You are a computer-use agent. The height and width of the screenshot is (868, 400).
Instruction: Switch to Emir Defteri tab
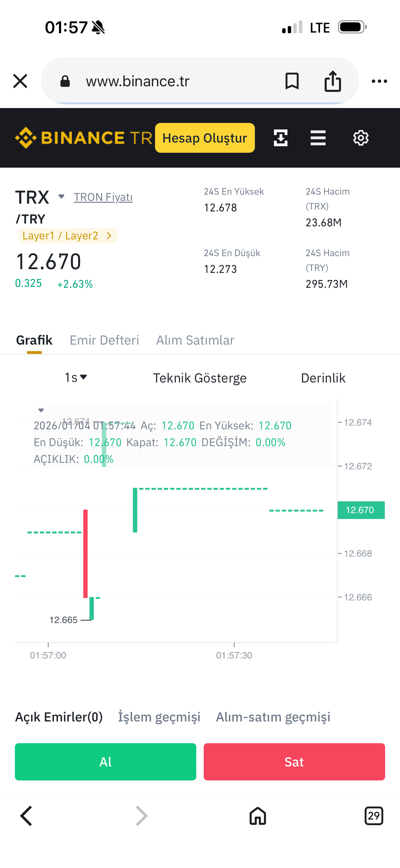pos(104,340)
